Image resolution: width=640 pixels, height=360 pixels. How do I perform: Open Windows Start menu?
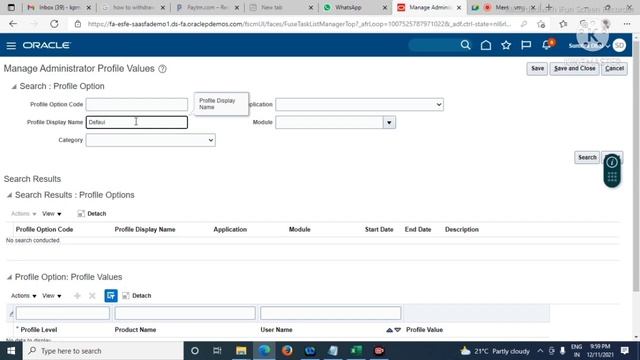point(11,351)
